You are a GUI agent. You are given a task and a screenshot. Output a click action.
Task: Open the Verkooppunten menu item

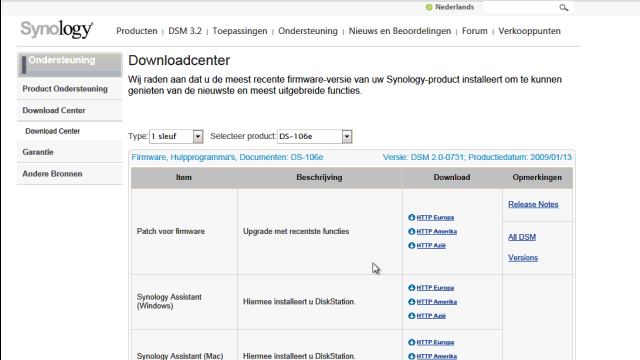[529, 31]
